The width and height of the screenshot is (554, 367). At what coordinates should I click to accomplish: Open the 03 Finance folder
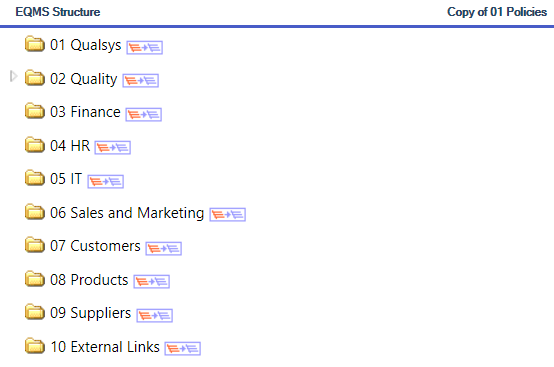[x=85, y=112]
